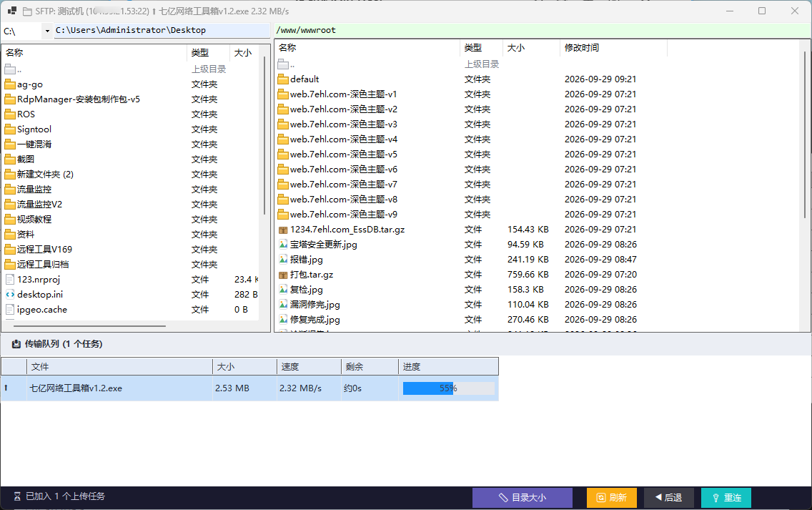
Task: Click the 名称 column header in the remote panel
Action: 367,48
